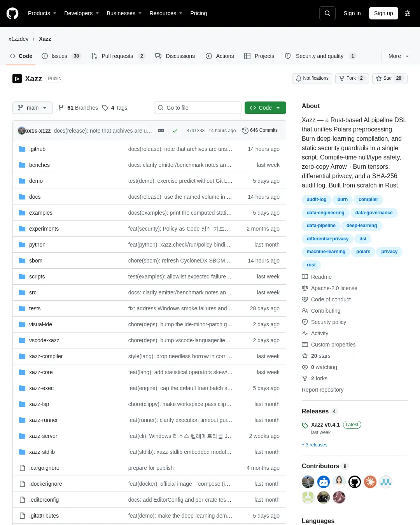
Task: Go to the GitHub homepage via the logo
Action: [12, 13]
